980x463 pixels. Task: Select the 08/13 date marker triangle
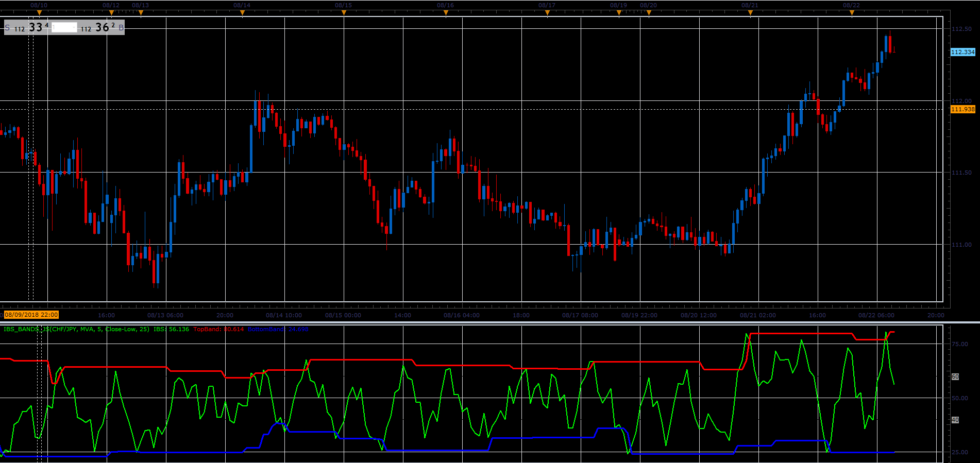pos(141,13)
